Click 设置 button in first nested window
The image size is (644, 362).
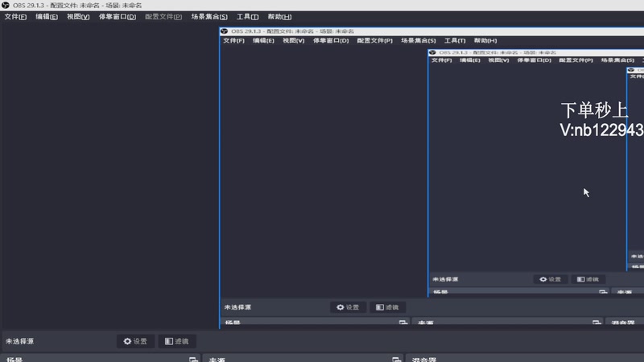tap(348, 307)
